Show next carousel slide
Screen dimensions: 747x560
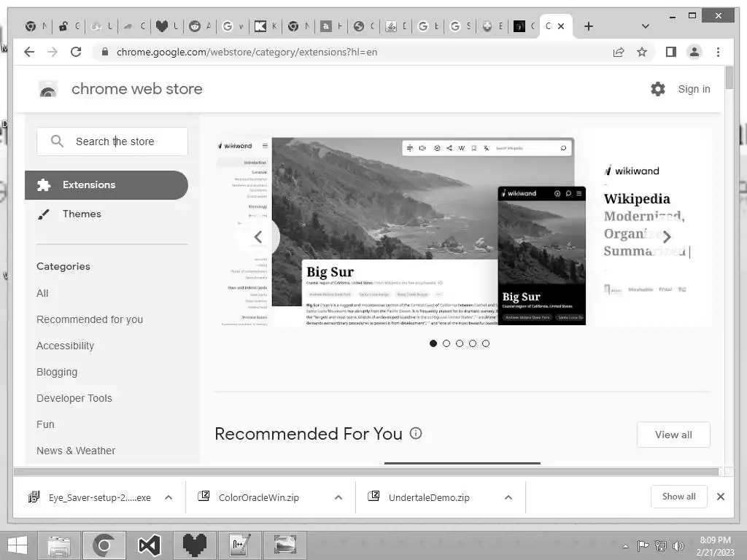pyautogui.click(x=667, y=237)
